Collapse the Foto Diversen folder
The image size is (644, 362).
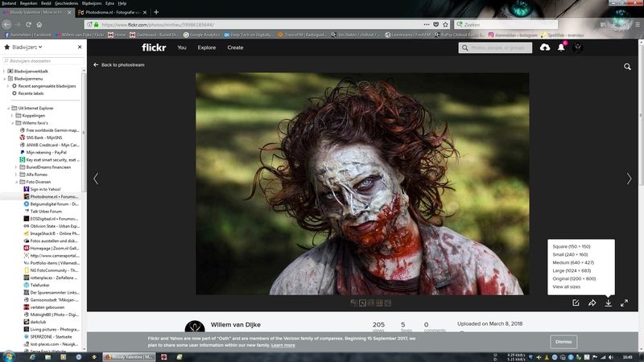pyautogui.click(x=16, y=182)
